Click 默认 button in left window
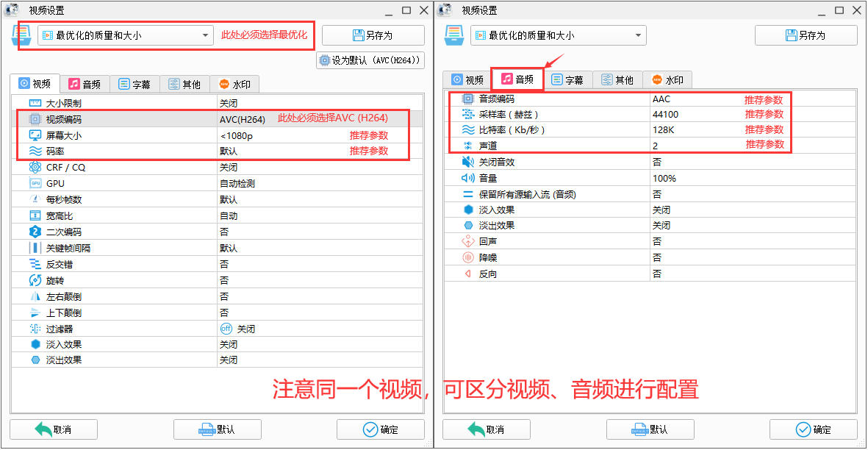This screenshot has height=450, width=868. coord(218,429)
